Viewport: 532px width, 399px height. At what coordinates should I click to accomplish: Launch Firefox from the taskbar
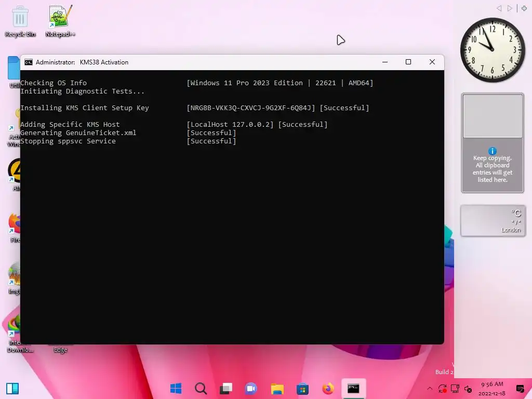click(328, 389)
